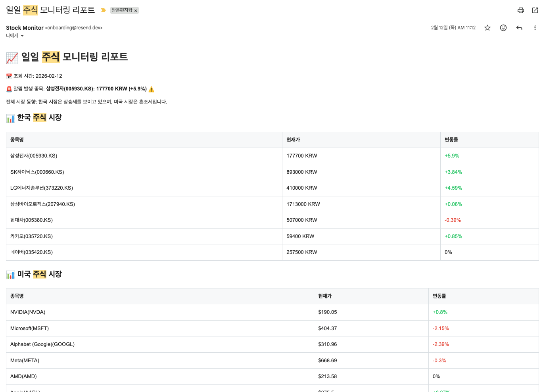The image size is (543, 392).
Task: Click the date 2월 12일 (목) AM 11:12
Action: (453, 28)
